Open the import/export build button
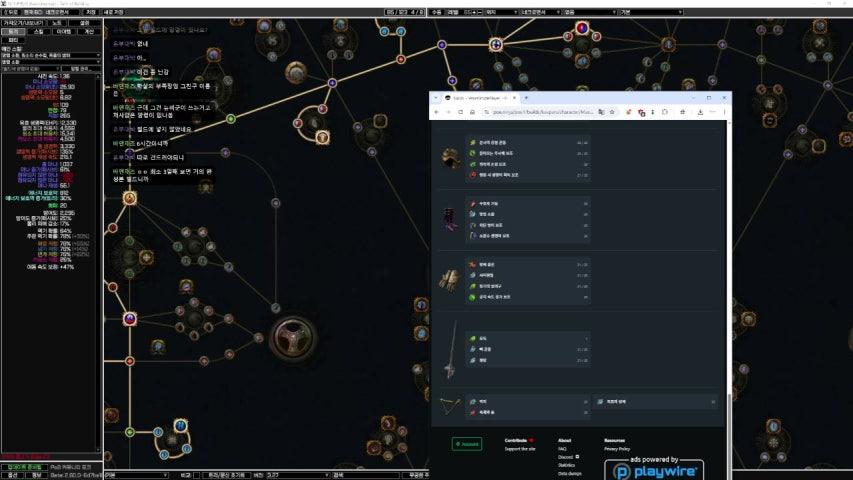The width and height of the screenshot is (853, 480). 23,23
